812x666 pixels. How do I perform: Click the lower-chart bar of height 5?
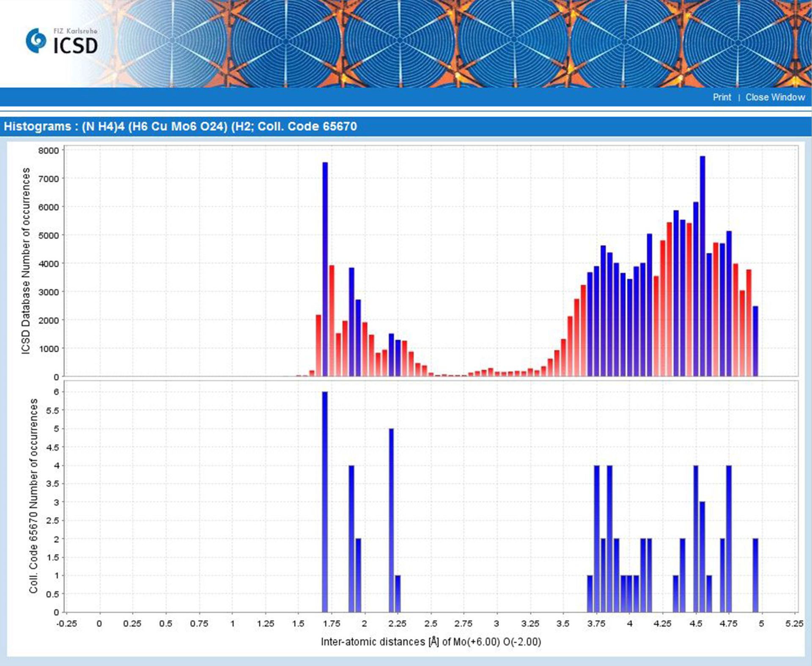pos(391,520)
